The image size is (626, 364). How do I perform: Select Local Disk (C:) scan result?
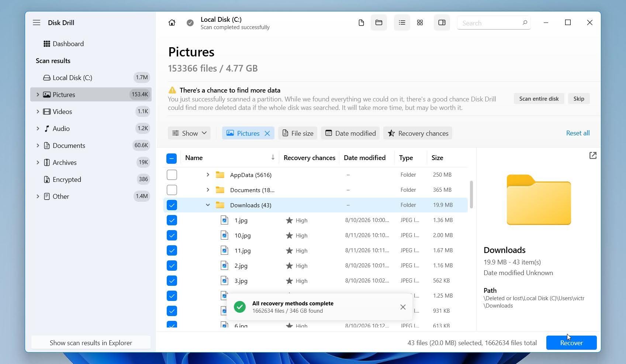[91, 77]
